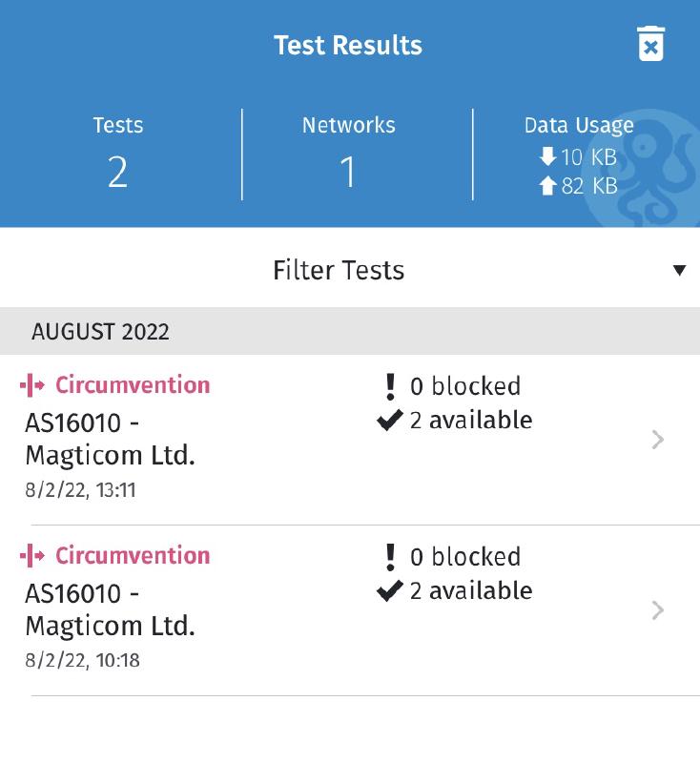Open the delete test results trash icon
Image resolution: width=700 pixels, height=763 pixels.
click(x=650, y=44)
